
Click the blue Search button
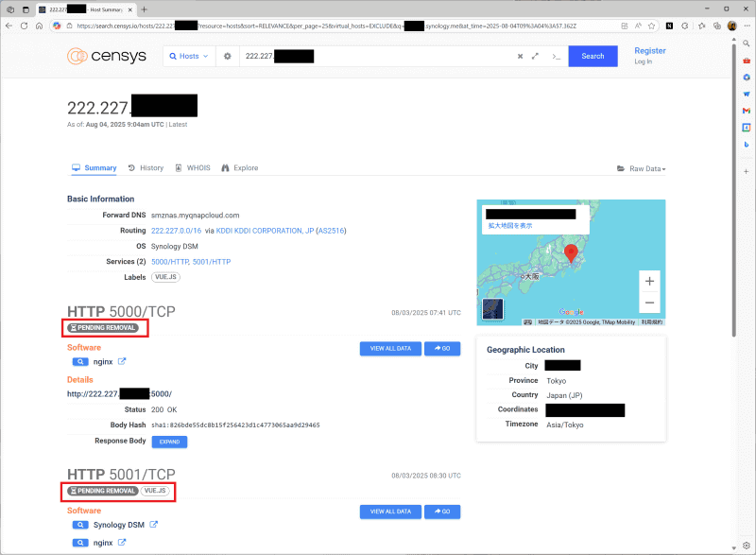coord(593,56)
